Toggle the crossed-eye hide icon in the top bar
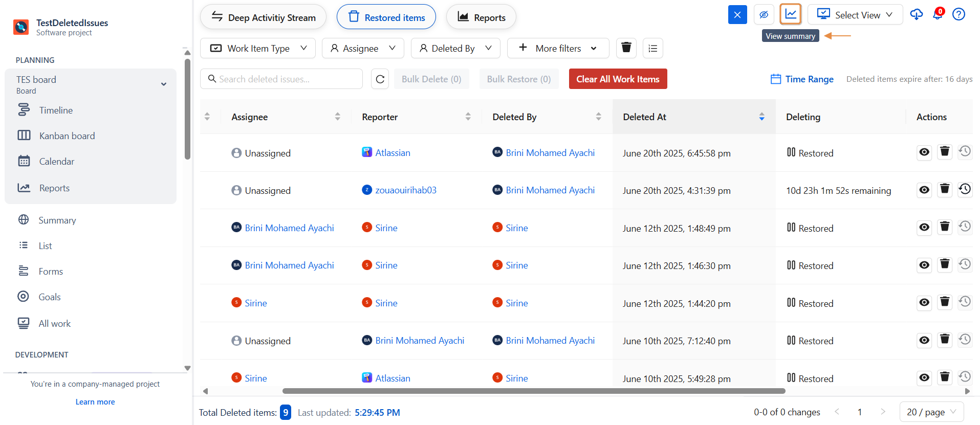This screenshot has height=425, width=980. pyautogui.click(x=764, y=15)
